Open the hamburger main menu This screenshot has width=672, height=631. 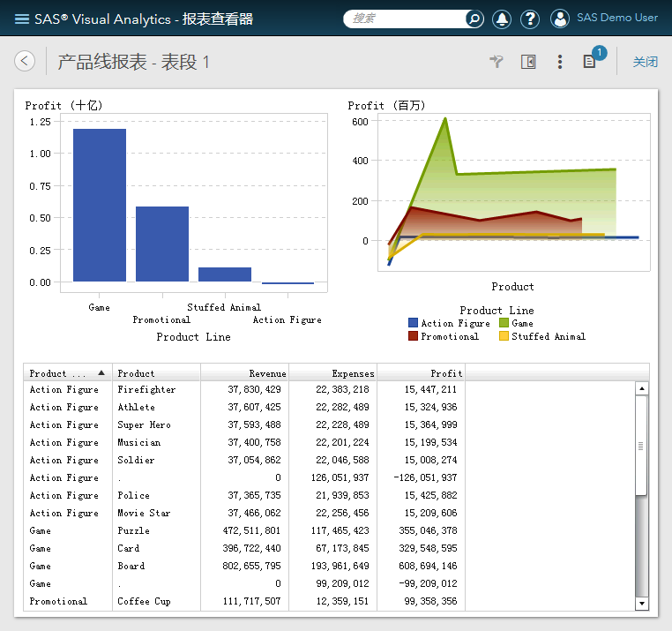click(21, 19)
